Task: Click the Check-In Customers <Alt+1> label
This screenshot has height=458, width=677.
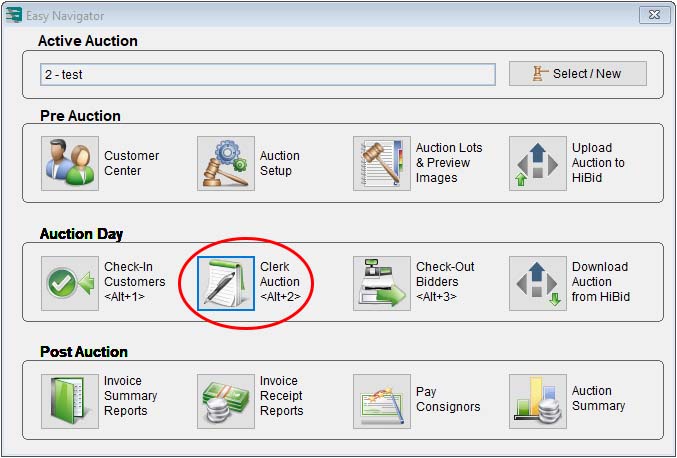Action: click(135, 281)
